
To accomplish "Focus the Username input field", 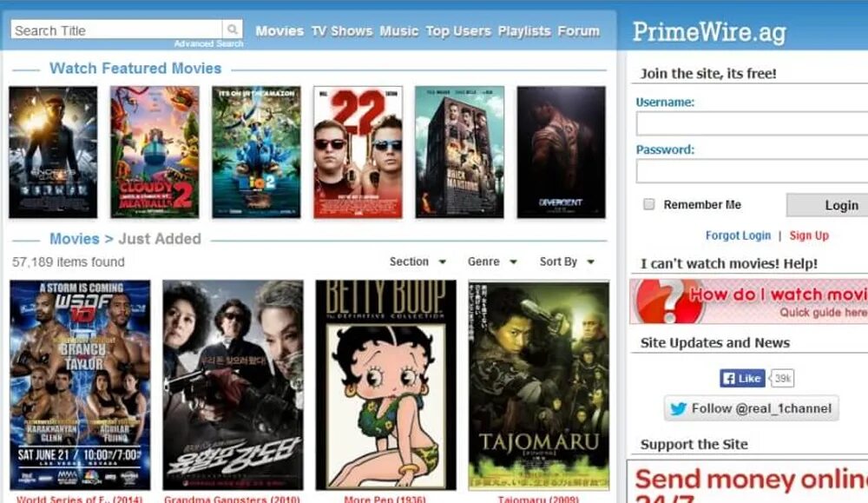I will [752, 123].
